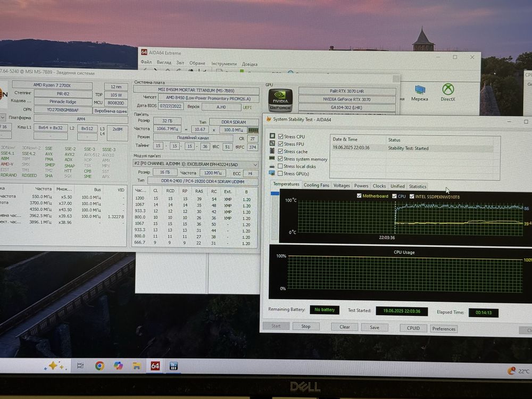Image resolution: width=532 pixels, height=399 pixels.
Task: Click the Stability Test: Started log row
Action: (413, 148)
